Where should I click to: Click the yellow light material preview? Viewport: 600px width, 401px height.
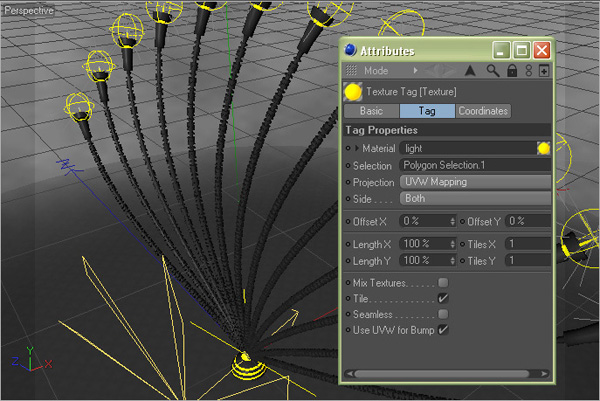[x=544, y=148]
